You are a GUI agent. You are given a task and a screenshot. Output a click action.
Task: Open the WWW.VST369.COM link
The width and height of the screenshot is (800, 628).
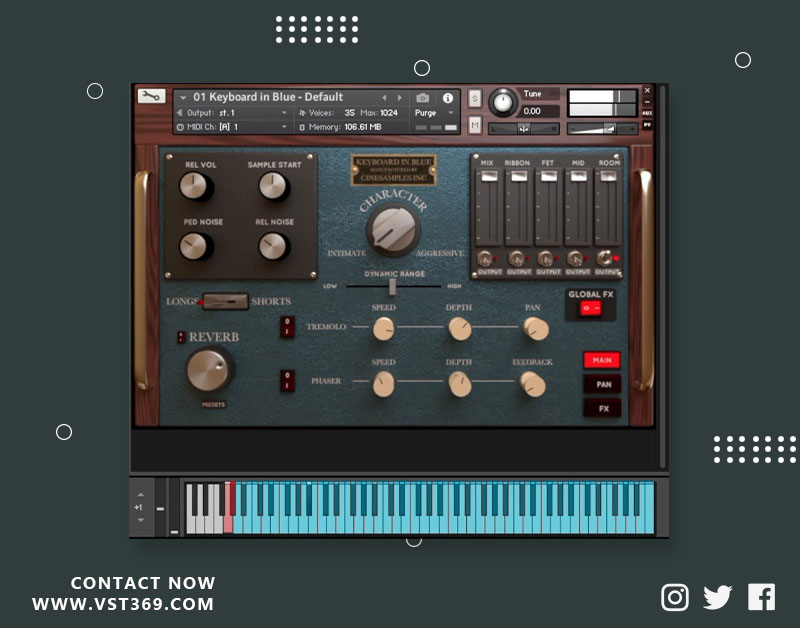tap(123, 604)
